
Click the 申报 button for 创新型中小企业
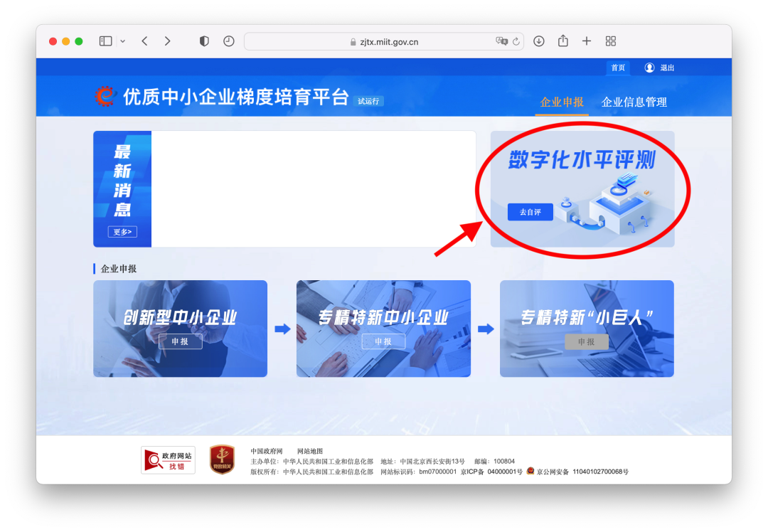(180, 341)
